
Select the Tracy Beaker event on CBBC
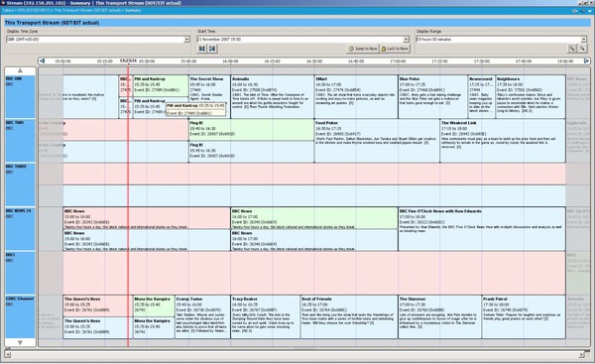coord(265,317)
